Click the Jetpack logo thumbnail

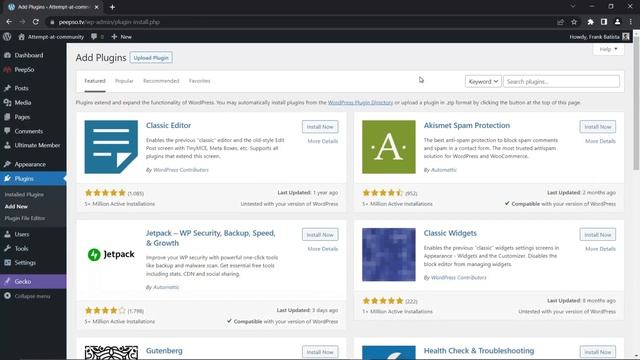[111, 255]
